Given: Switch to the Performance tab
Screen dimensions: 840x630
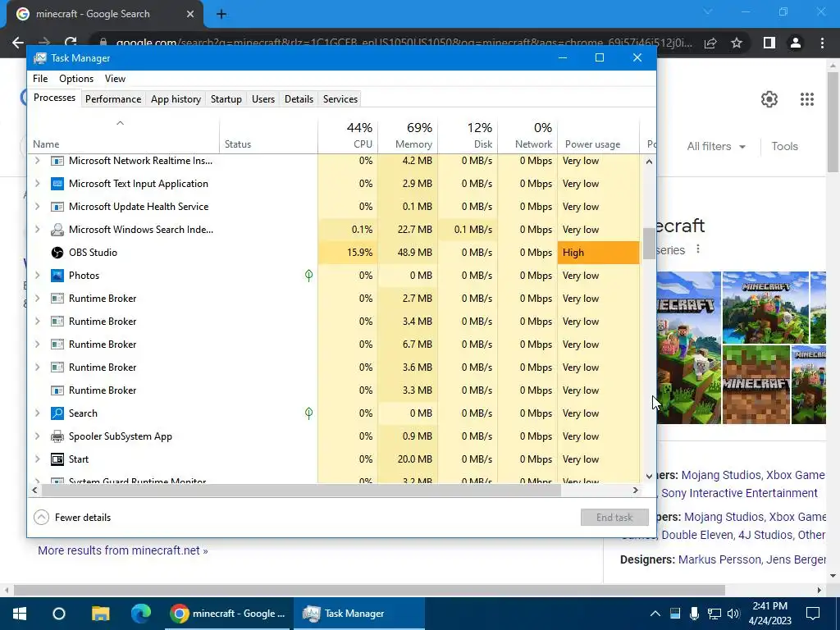Looking at the screenshot, I should 113,99.
